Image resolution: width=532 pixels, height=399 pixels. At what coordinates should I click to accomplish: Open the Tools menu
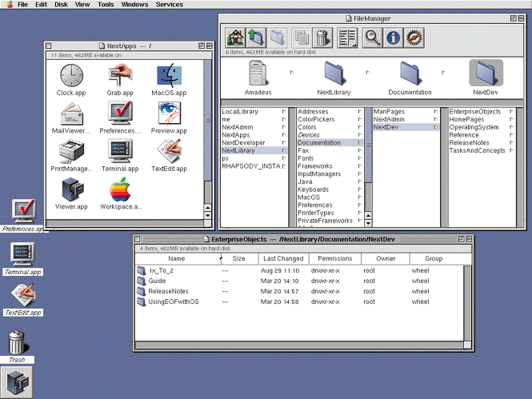pos(106,5)
